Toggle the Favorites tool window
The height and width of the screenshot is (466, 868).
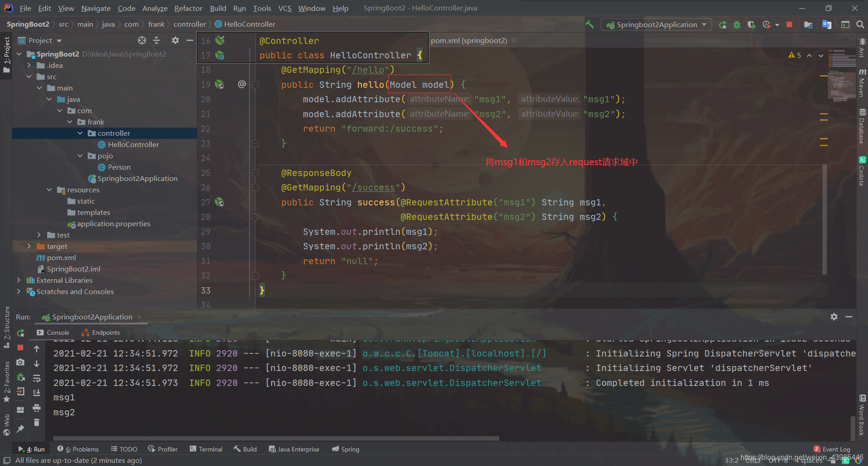pos(7,381)
